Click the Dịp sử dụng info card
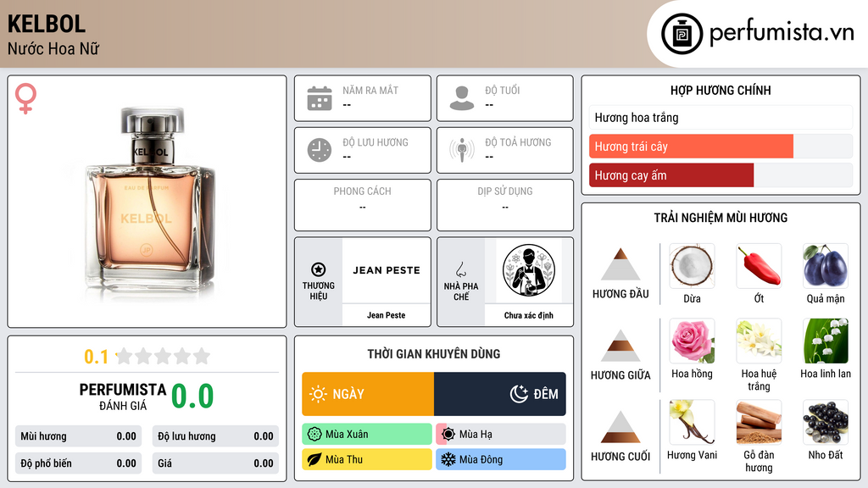The width and height of the screenshot is (868, 488). 505,205
